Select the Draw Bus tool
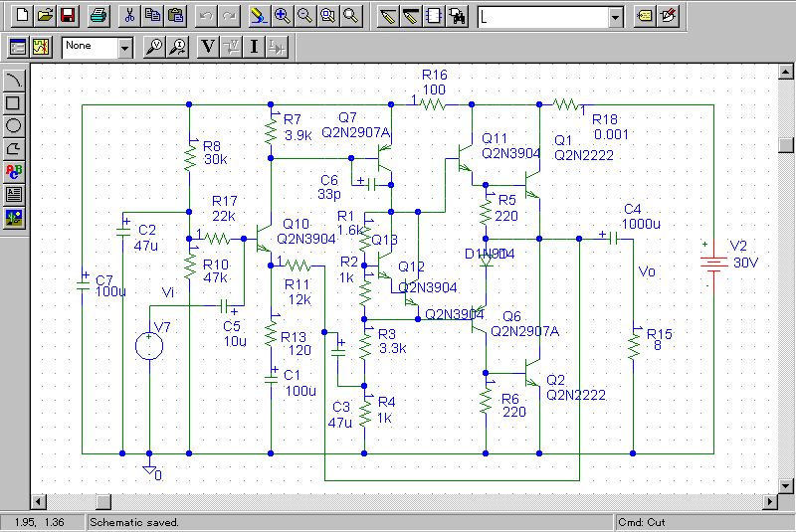The height and width of the screenshot is (532, 796). click(x=411, y=16)
